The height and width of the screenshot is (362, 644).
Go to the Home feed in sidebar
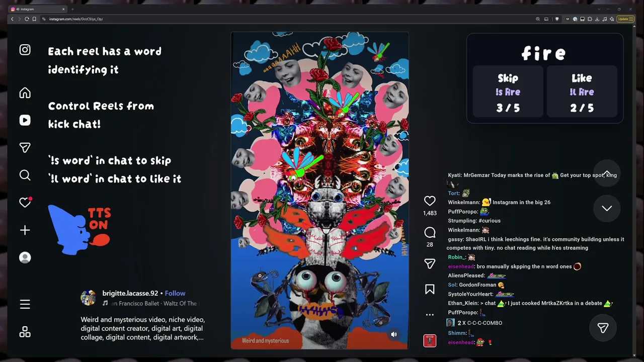[25, 93]
